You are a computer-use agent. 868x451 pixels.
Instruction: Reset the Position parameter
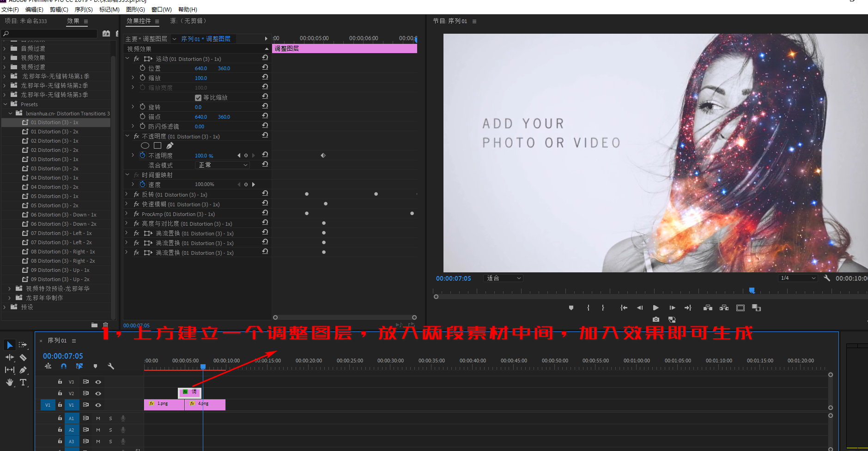265,67
